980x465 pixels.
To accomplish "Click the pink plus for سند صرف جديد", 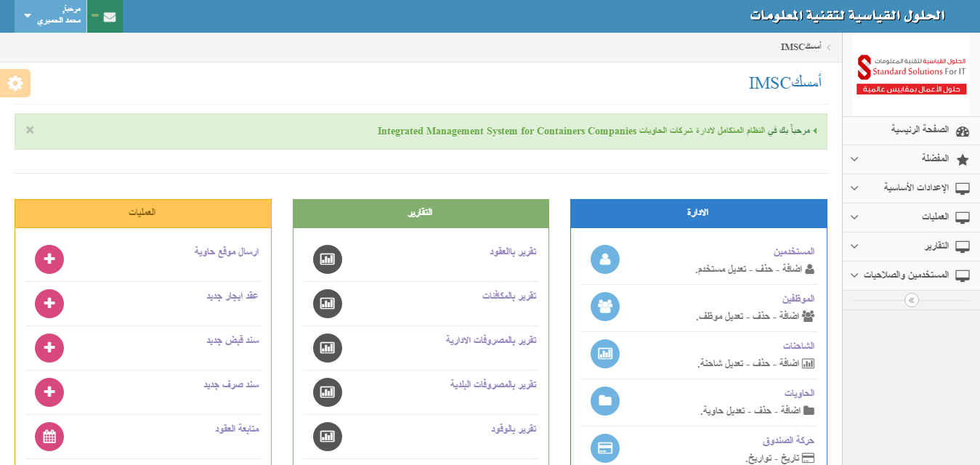I will click(x=49, y=392).
